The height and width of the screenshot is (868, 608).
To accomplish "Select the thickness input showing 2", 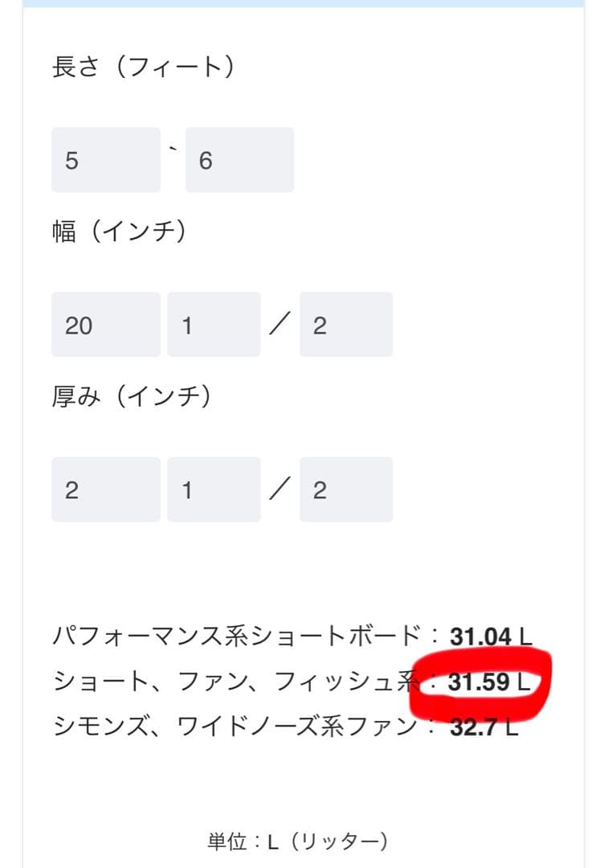I will (x=105, y=489).
